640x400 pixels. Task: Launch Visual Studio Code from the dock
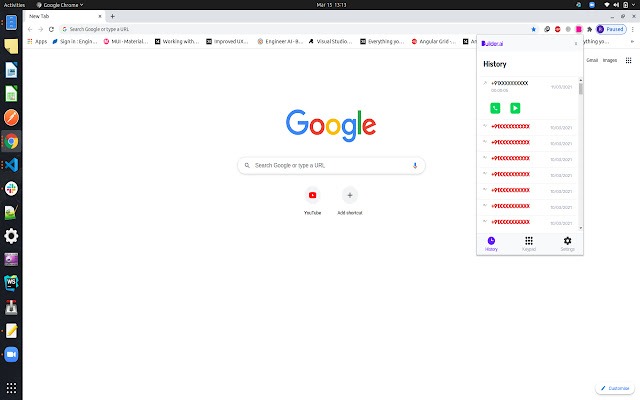click(11, 165)
